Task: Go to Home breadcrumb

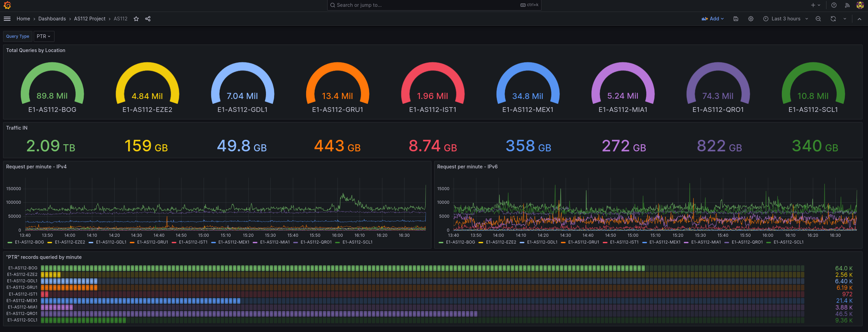Action: pos(23,19)
